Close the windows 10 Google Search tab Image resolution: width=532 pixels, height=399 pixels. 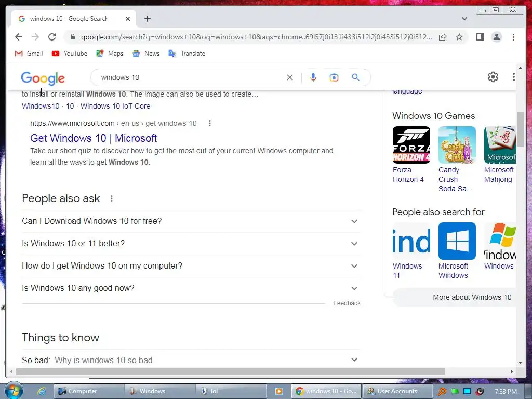128,19
